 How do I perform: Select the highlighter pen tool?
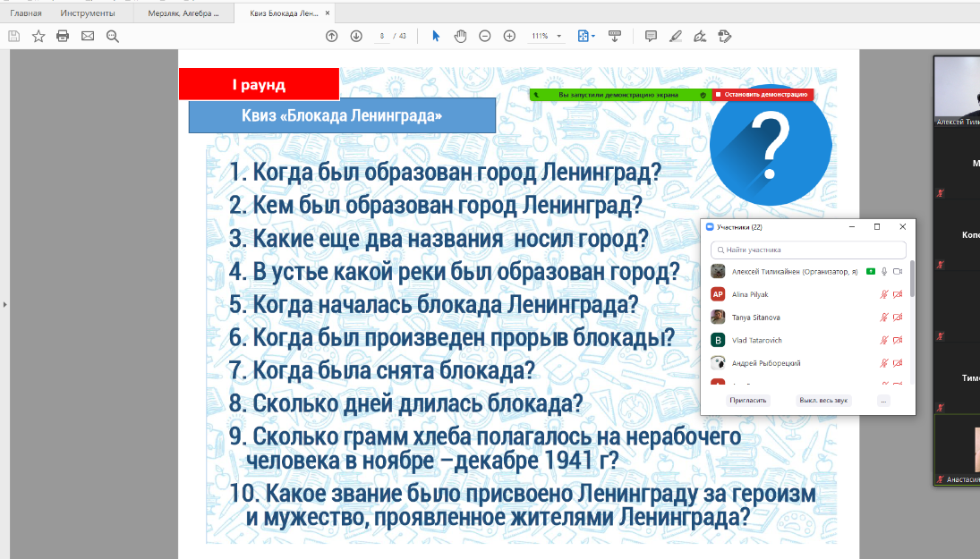pyautogui.click(x=676, y=36)
